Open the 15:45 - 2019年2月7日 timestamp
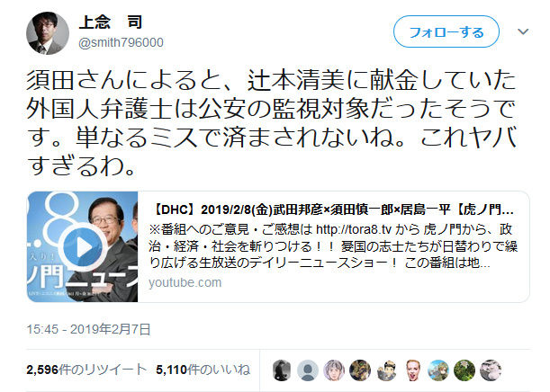This screenshot has width=550, height=392. (88, 329)
